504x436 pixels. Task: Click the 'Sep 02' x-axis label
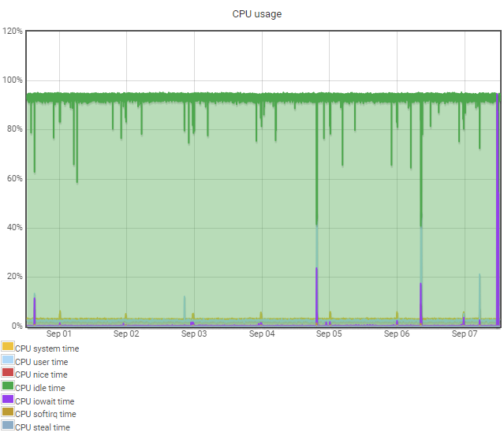[x=126, y=334]
